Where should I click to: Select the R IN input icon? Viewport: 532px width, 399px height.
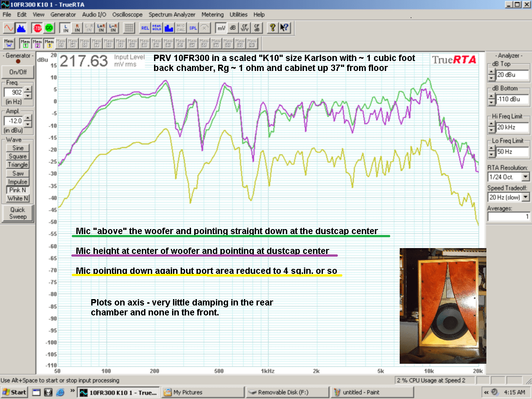[x=77, y=28]
